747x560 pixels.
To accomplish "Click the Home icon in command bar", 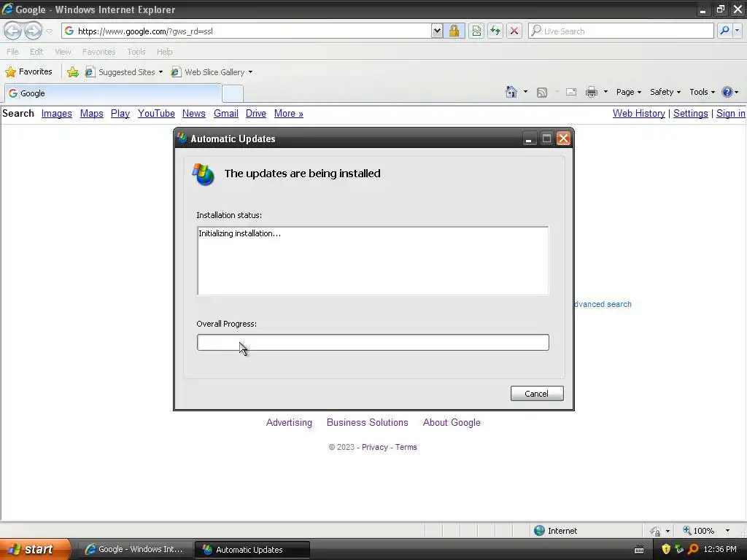I will click(511, 92).
